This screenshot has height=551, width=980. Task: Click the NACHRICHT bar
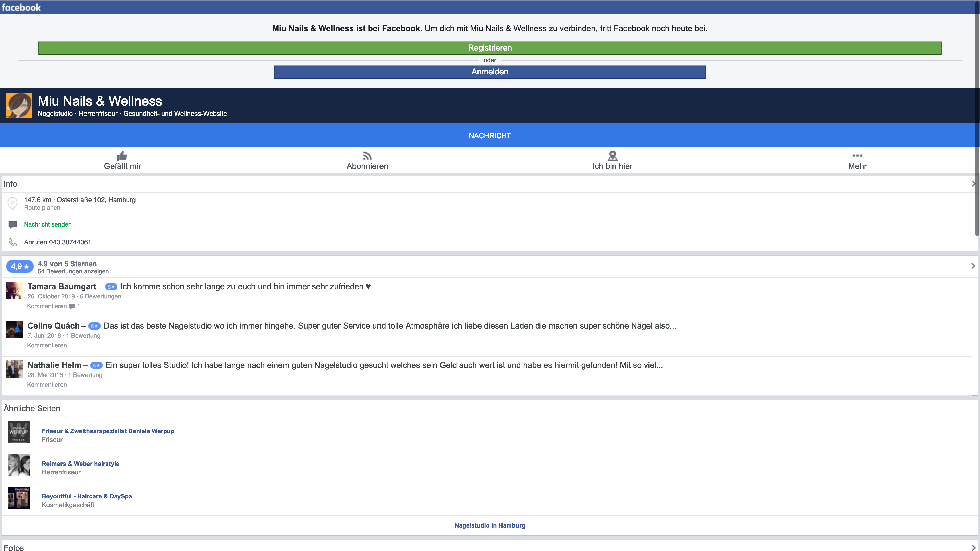[x=490, y=136]
